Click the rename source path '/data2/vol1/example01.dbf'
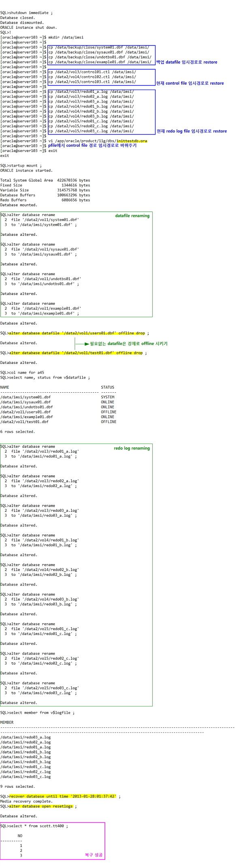 coord(51,308)
